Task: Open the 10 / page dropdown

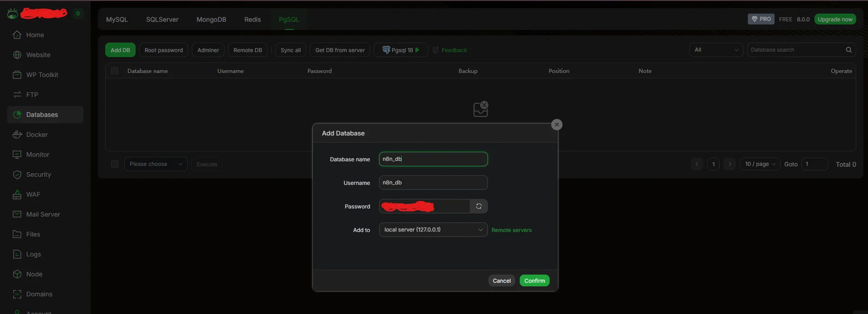Action: point(760,164)
